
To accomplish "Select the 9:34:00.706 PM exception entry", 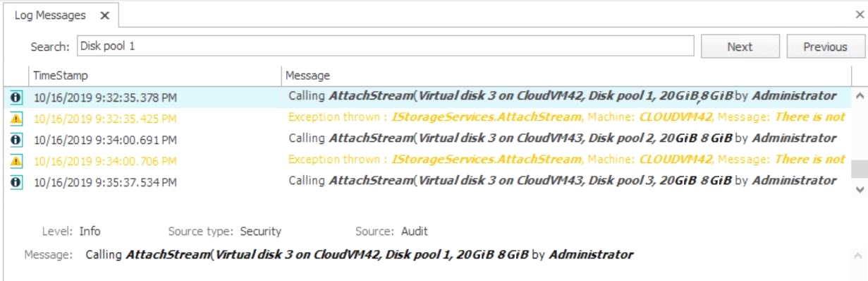I will tap(430, 160).
